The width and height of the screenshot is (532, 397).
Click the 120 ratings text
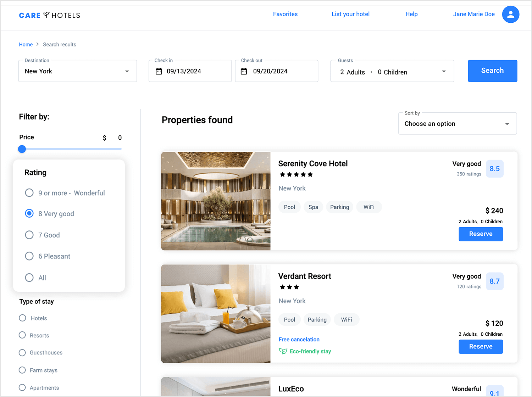469,286
